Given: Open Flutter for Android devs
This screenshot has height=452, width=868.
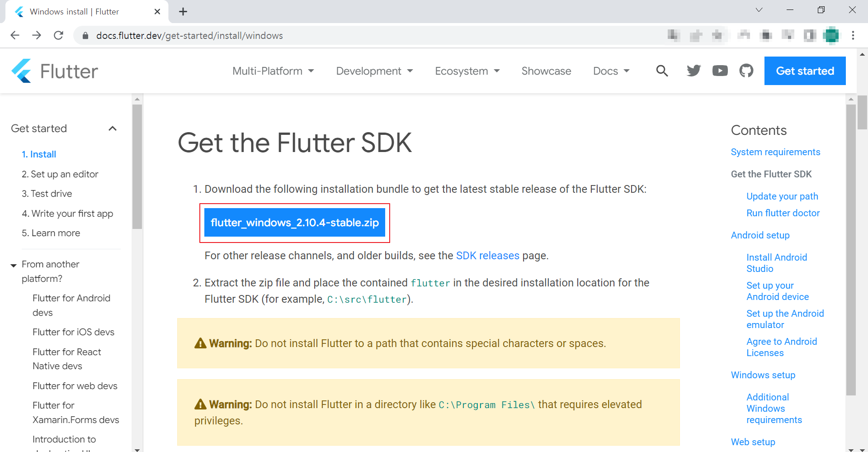Looking at the screenshot, I should click(x=71, y=305).
